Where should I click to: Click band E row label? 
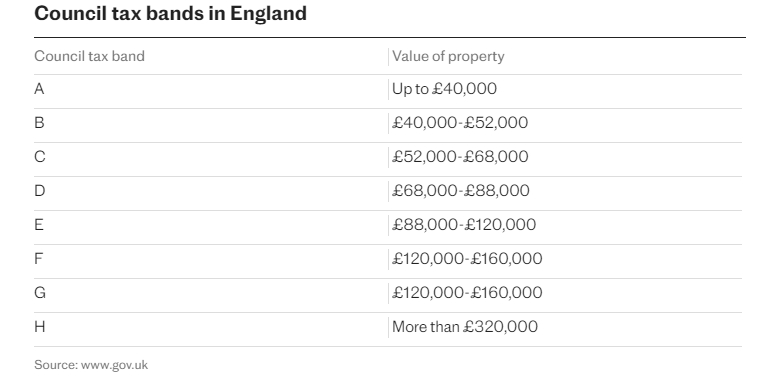click(x=39, y=225)
